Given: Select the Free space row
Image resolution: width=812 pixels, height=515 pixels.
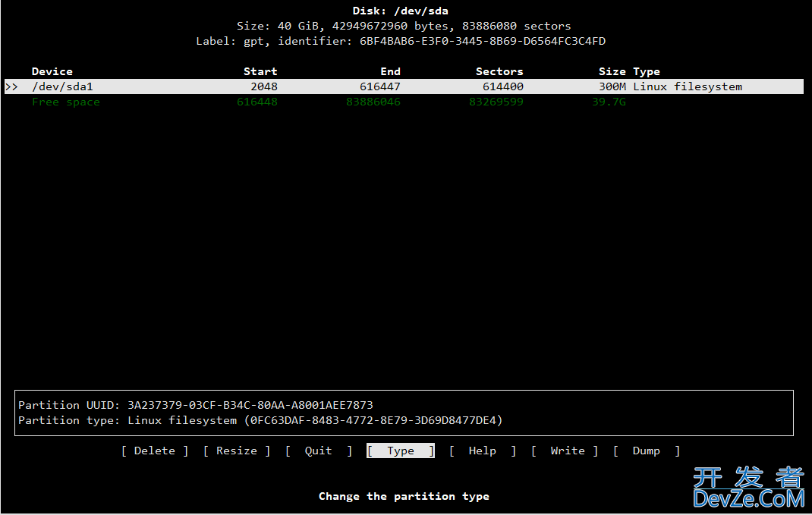Looking at the screenshot, I should tap(329, 102).
